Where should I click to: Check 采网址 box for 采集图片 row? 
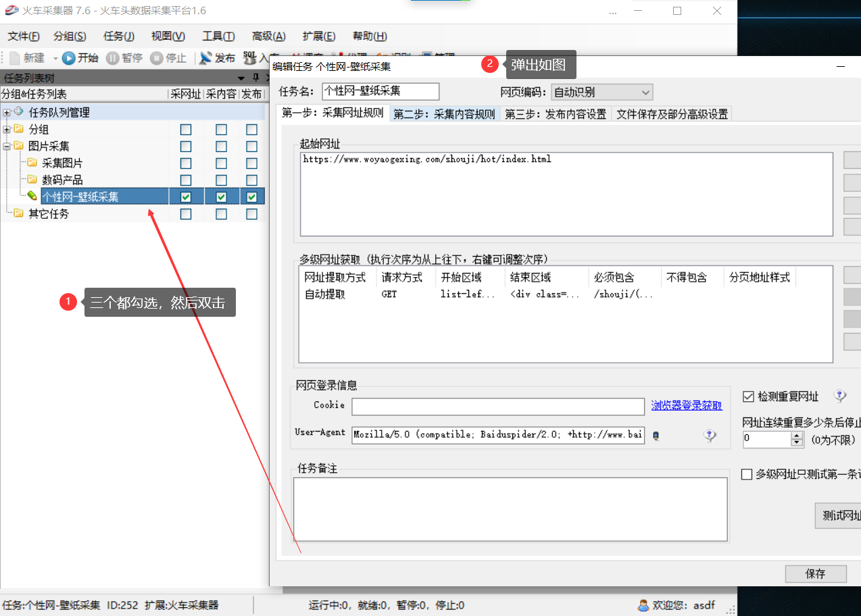tap(186, 163)
